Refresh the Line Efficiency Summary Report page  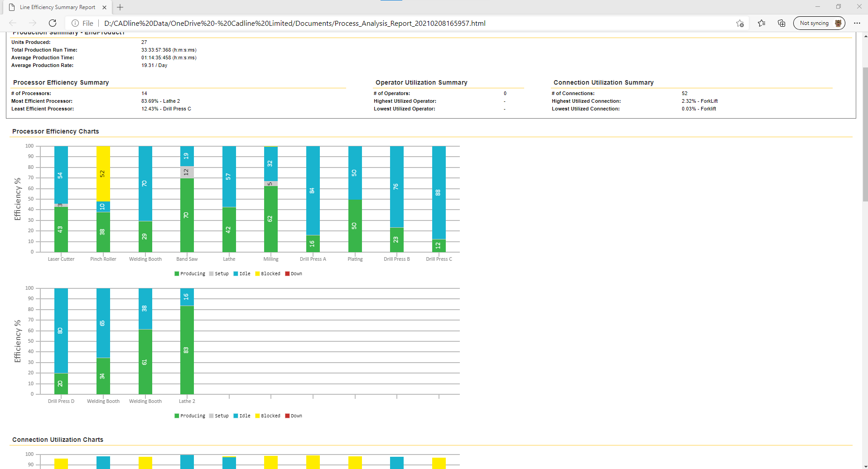(53, 23)
